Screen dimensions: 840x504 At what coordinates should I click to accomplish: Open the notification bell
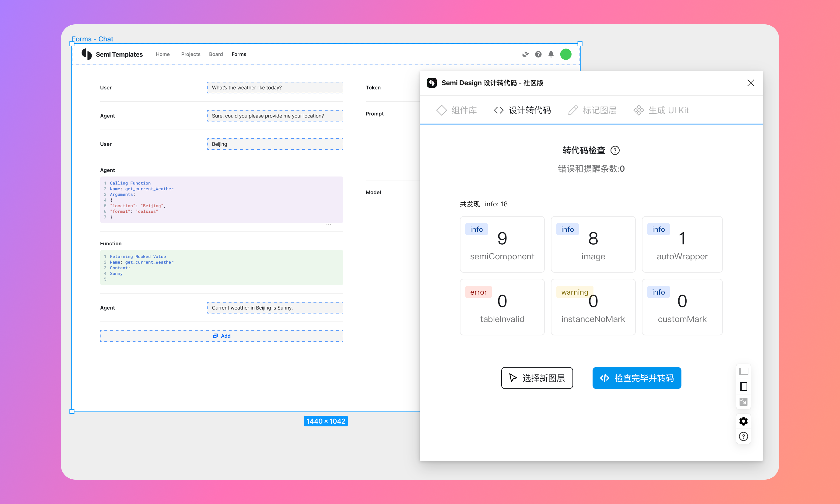tap(551, 54)
